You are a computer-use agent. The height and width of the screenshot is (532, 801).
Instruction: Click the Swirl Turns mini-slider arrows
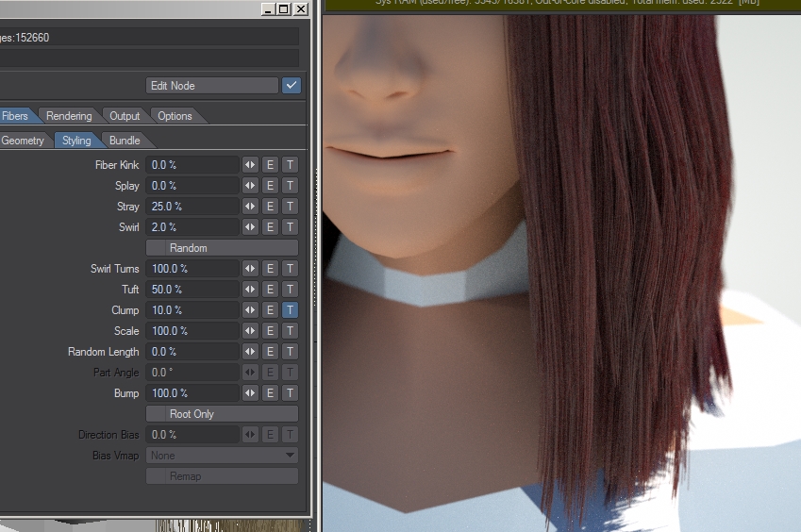point(250,269)
